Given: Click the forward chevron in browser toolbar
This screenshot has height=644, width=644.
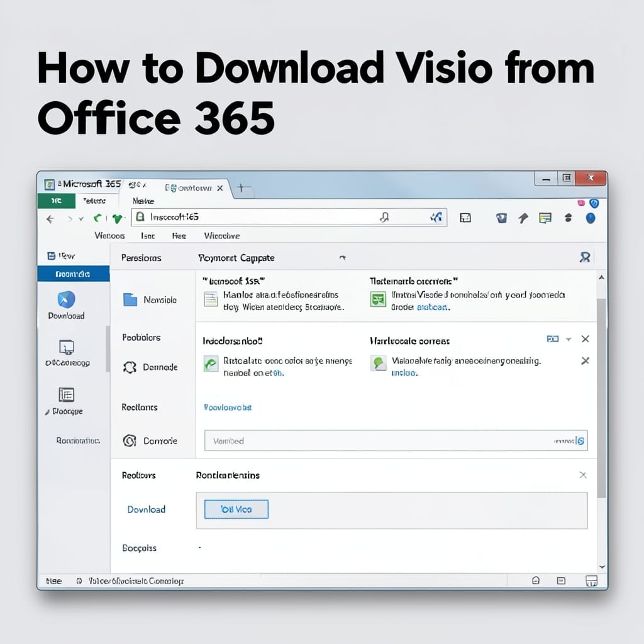Looking at the screenshot, I should click(x=70, y=219).
